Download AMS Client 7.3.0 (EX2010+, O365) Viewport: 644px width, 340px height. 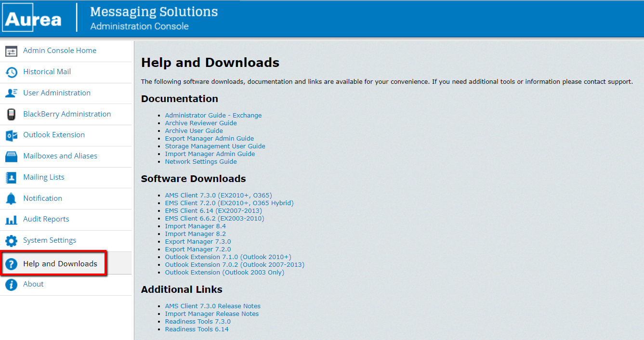[x=219, y=196]
